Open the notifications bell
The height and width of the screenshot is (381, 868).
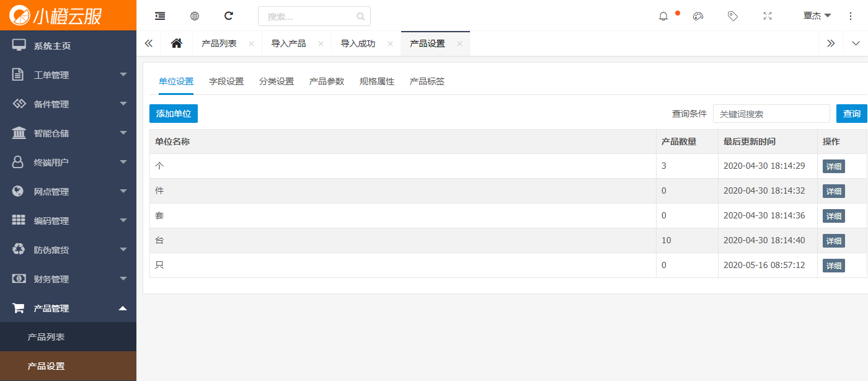pyautogui.click(x=663, y=16)
